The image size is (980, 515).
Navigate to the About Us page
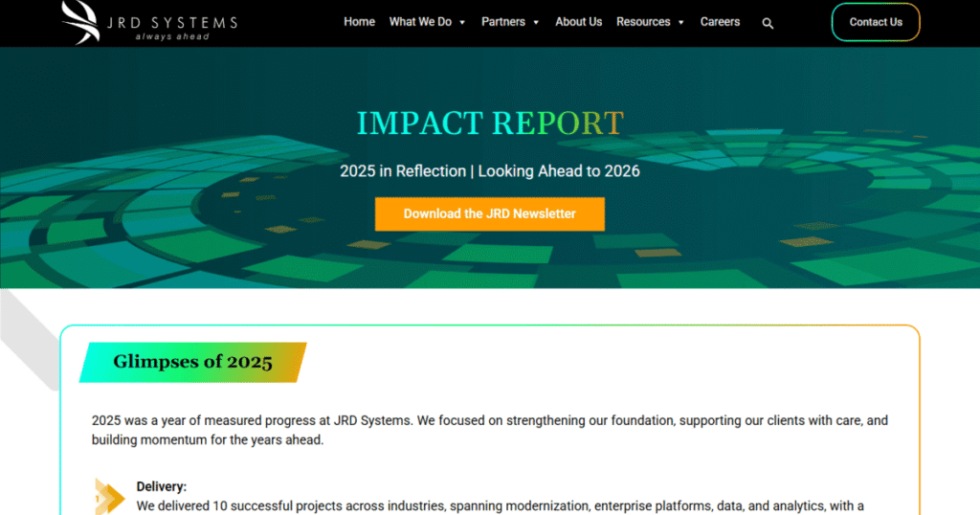click(x=578, y=21)
